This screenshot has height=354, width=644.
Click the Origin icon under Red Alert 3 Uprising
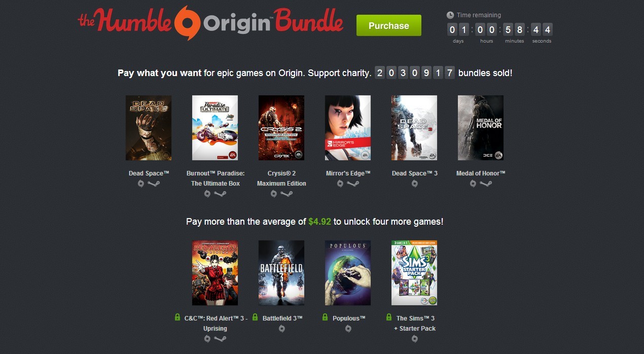coord(207,339)
